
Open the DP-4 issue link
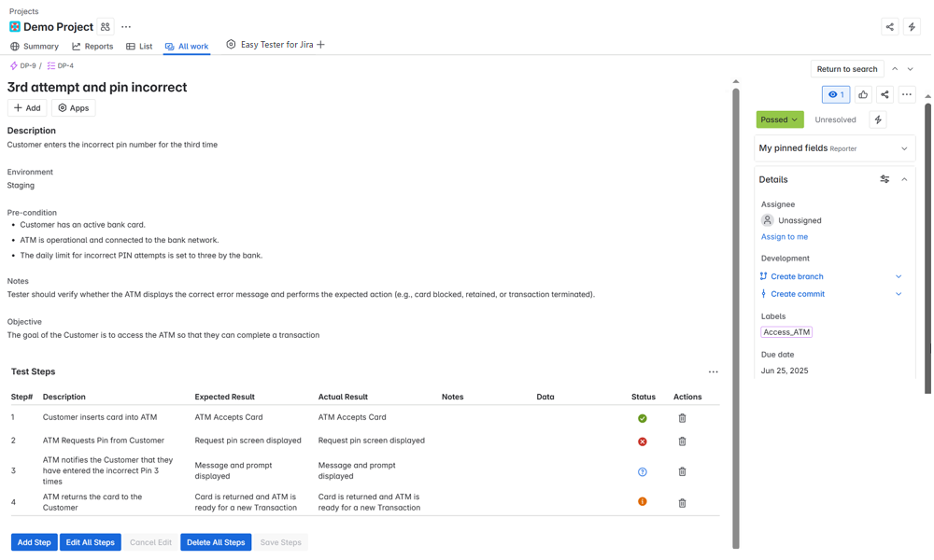click(x=60, y=66)
